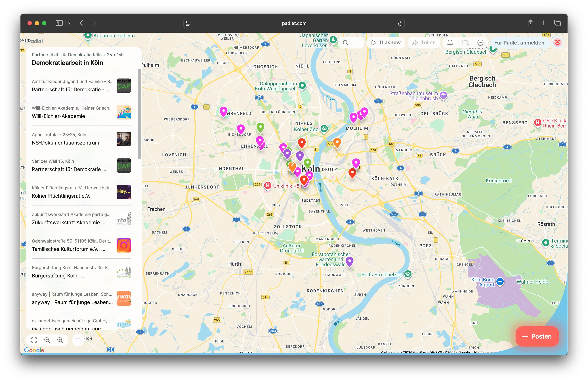588x382 pixels.
Task: Open the map search magnifier
Action: click(x=345, y=43)
